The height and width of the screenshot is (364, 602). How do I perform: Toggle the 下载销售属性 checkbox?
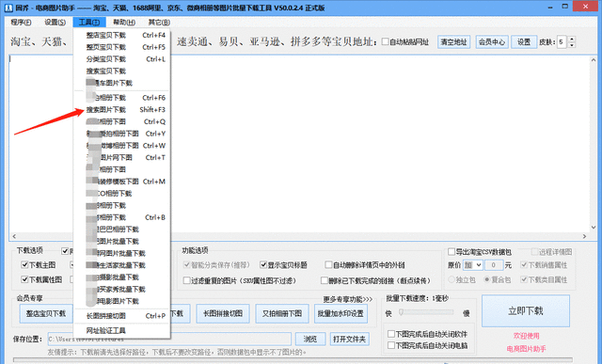[x=524, y=265]
